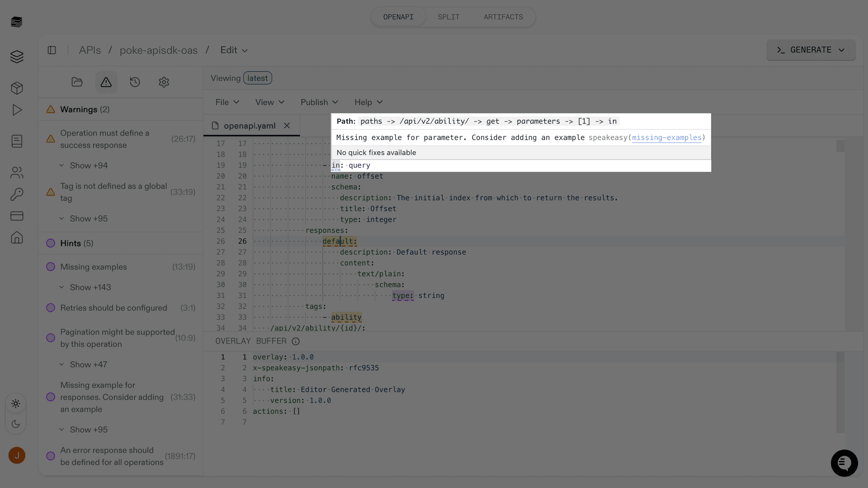Screen dimensions: 868x488
Task: Switch to light theme sun toggle
Action: (x=16, y=403)
